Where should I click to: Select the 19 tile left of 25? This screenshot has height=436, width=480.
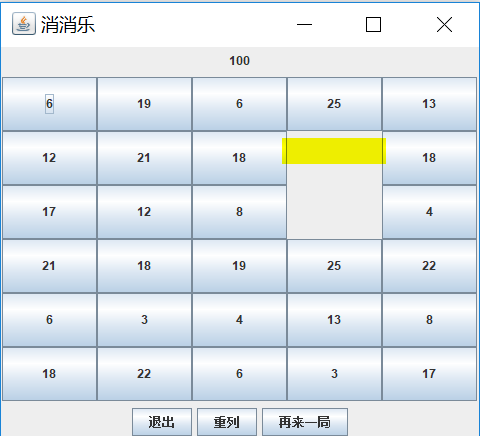[x=239, y=266]
